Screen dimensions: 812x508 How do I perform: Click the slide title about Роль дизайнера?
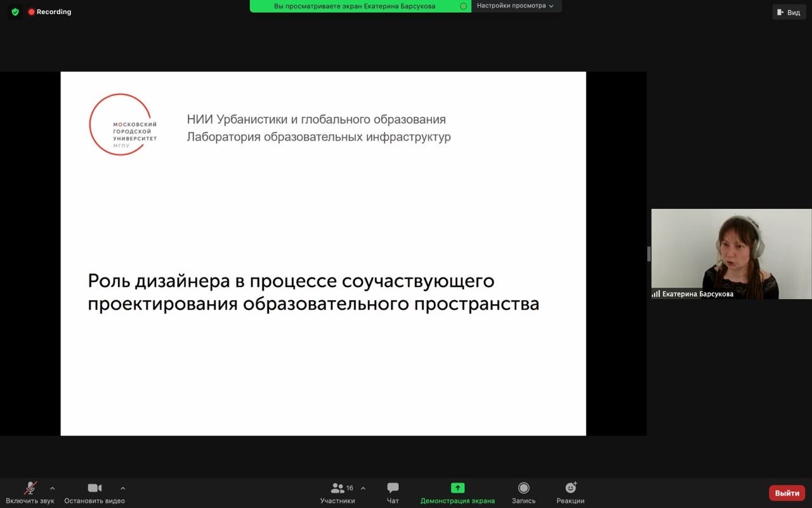pos(313,292)
